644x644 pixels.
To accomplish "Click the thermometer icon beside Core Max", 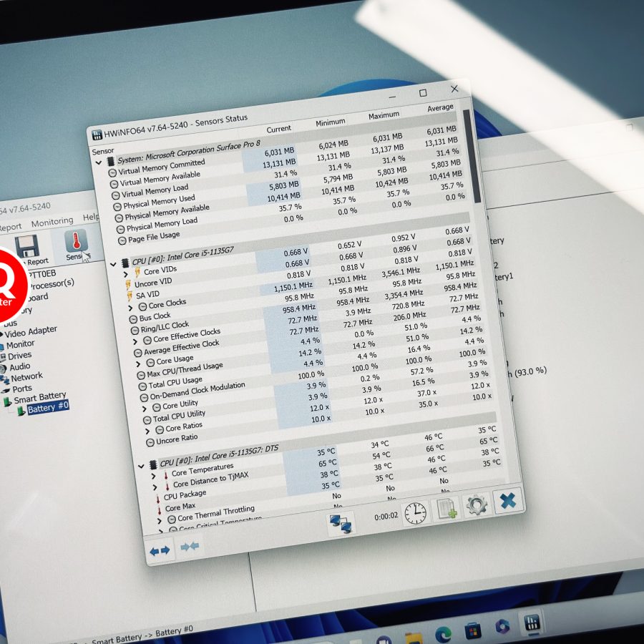I will coord(160,510).
